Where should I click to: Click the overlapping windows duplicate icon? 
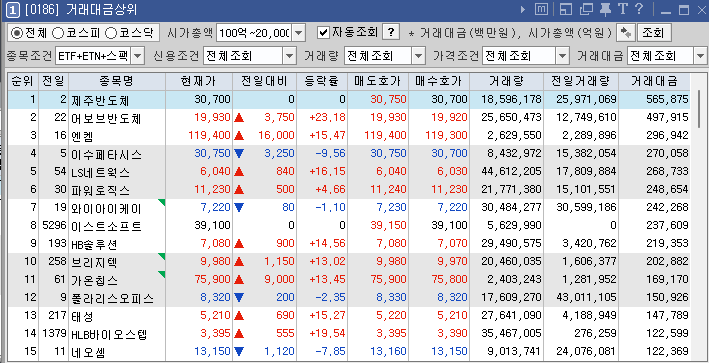click(586, 9)
